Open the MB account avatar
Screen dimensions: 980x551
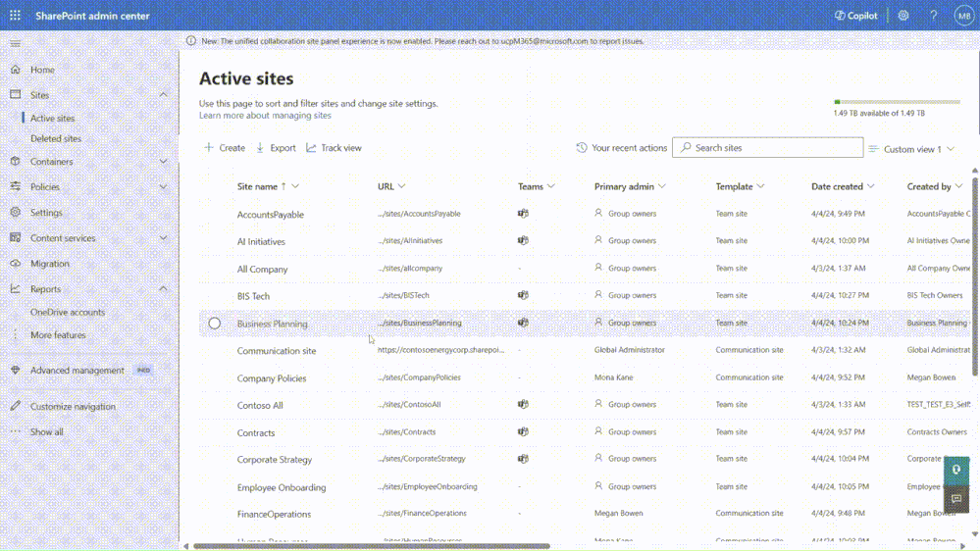[x=963, y=16]
